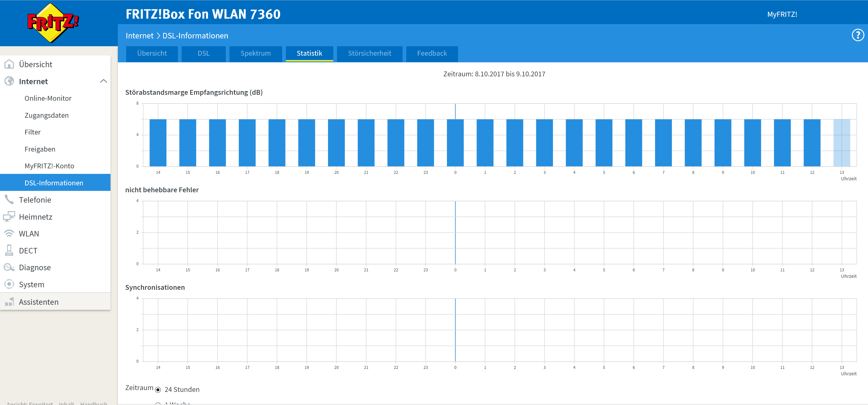
Task: Click the FRITZ! logo
Action: pos(52,23)
